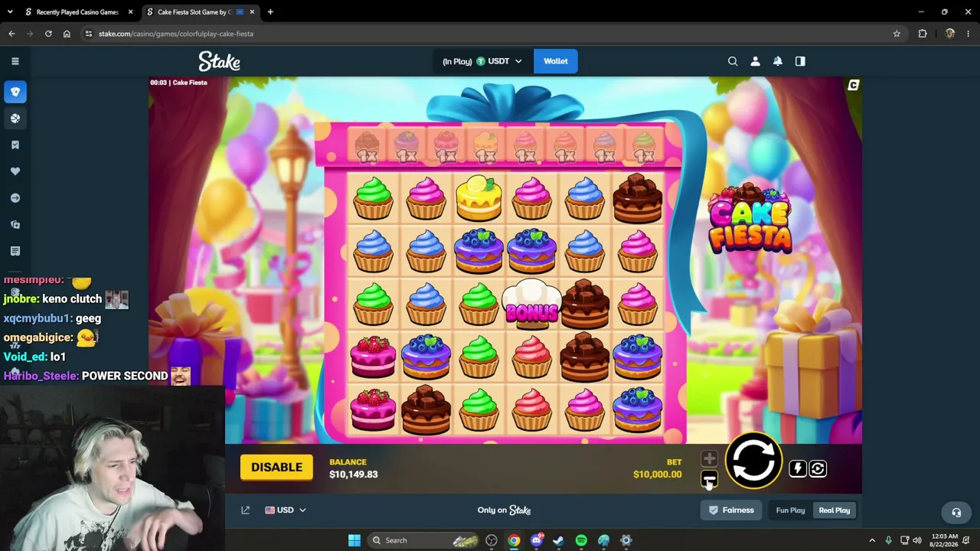This screenshot has height=551, width=980.
Task: Close the Recently Played Casino Games tab
Action: 130,12
